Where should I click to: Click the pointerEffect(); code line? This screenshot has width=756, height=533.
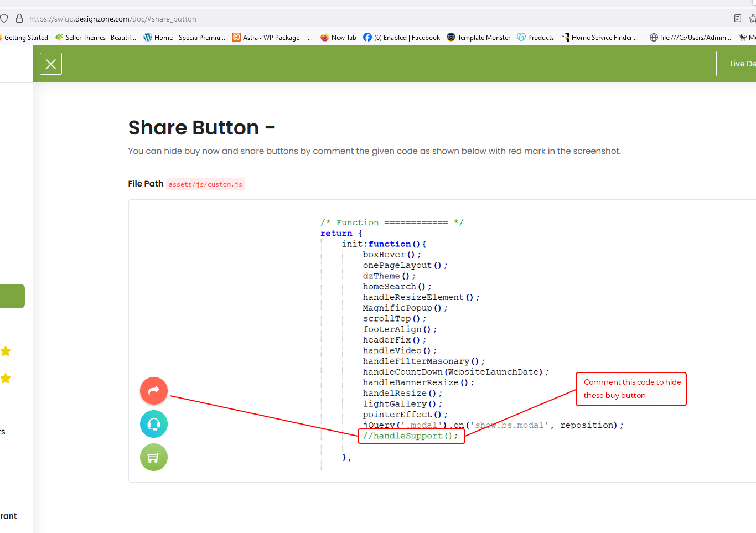pyautogui.click(x=405, y=415)
